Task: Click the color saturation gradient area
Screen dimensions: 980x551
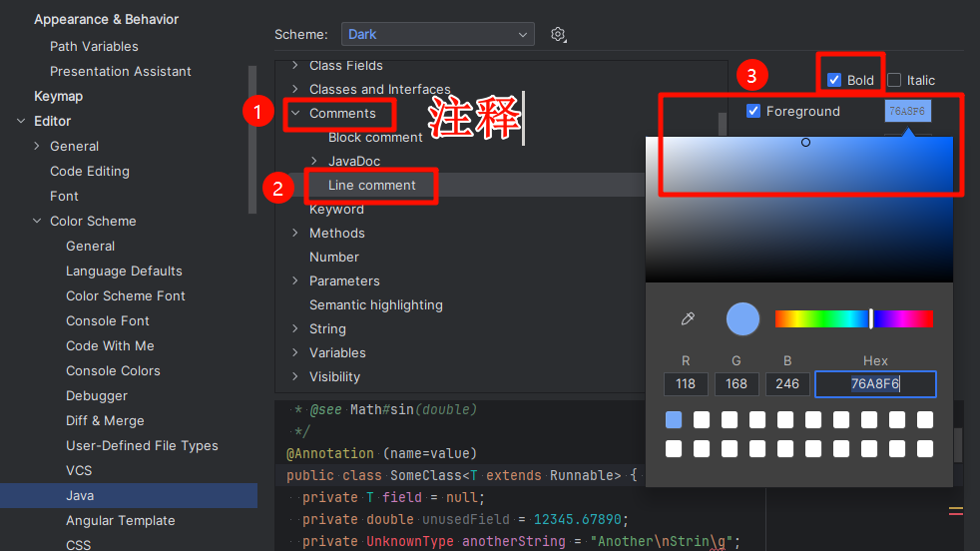Action: coord(799,210)
